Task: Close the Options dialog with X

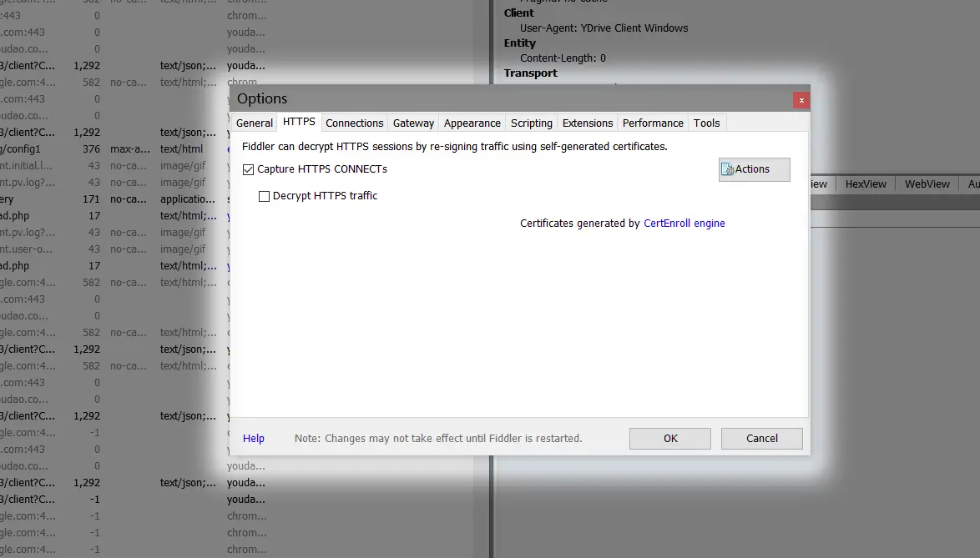Action: click(x=801, y=100)
